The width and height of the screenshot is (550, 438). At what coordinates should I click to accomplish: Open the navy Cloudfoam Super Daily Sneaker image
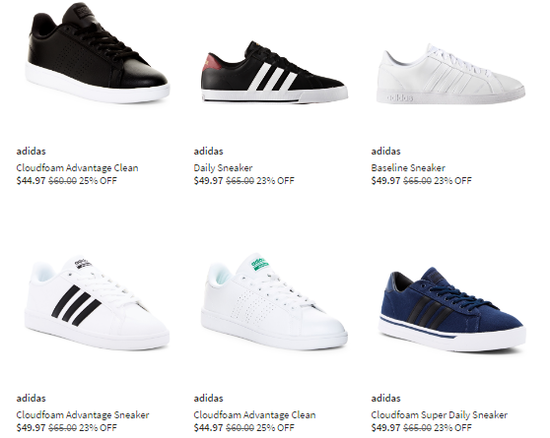(452, 309)
